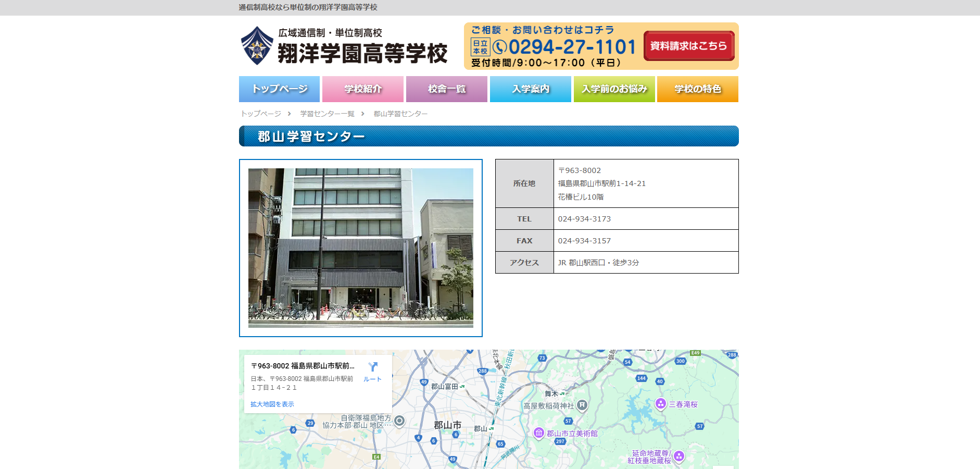Click the 翔洋学園高等学校 site title
980x469 pixels.
[x=362, y=53]
